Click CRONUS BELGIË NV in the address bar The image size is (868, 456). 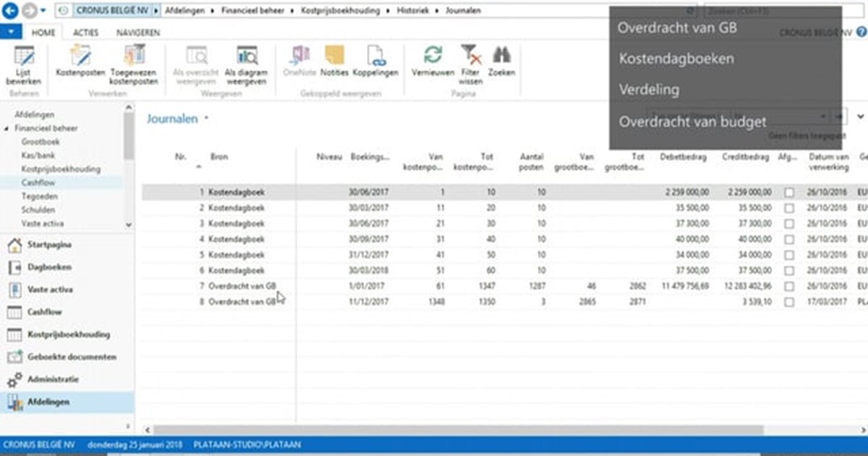[x=111, y=12]
